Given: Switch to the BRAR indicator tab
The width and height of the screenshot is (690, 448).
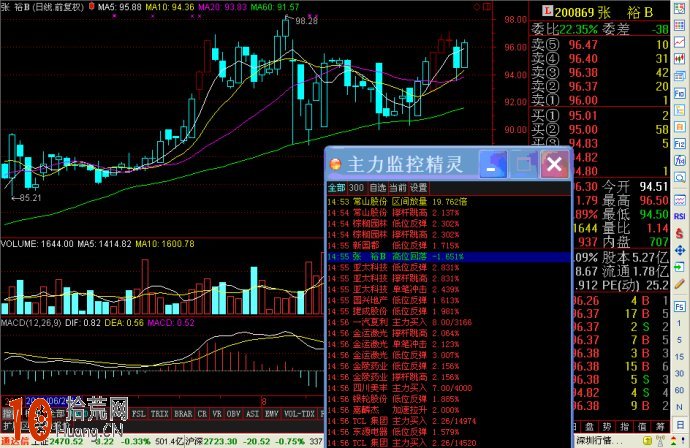Looking at the screenshot, I should (183, 414).
